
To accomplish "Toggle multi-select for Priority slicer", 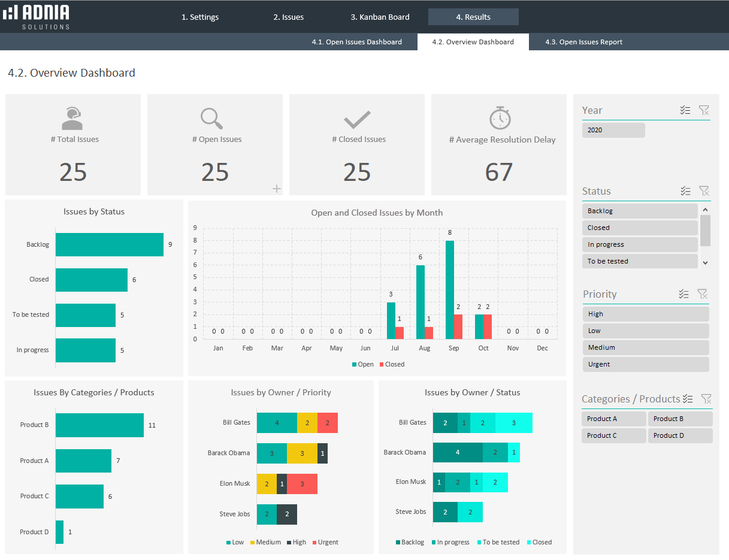I will tap(684, 294).
